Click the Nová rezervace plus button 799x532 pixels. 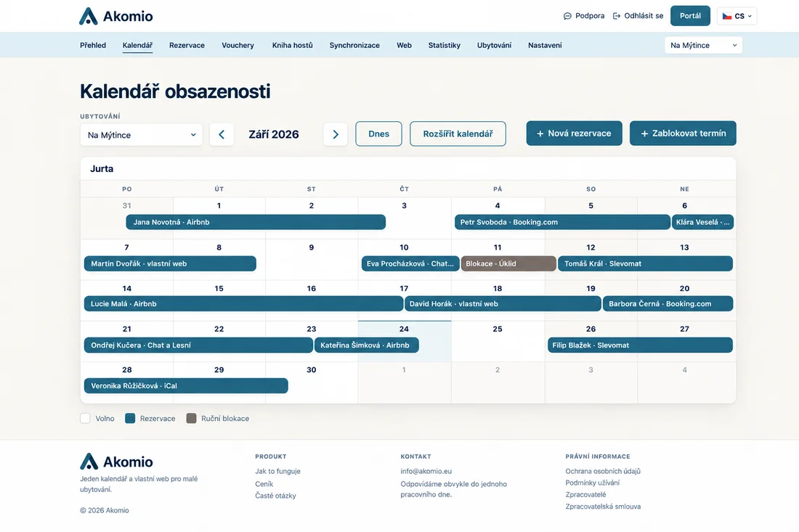(575, 134)
